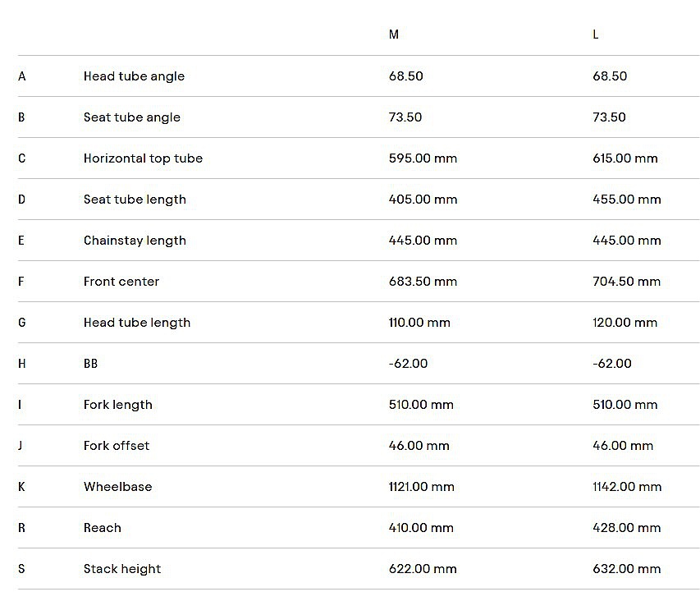
Task: Select the Horizontal top tube label
Action: click(x=143, y=158)
